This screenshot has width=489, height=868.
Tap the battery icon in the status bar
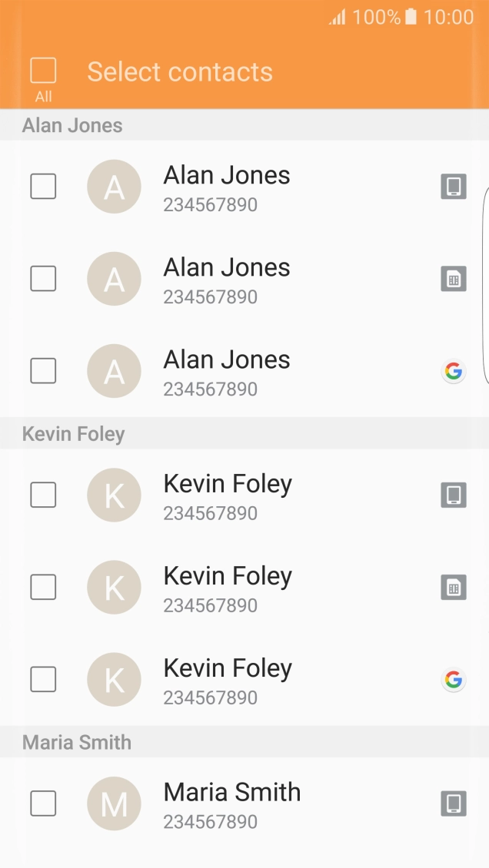pyautogui.click(x=411, y=17)
